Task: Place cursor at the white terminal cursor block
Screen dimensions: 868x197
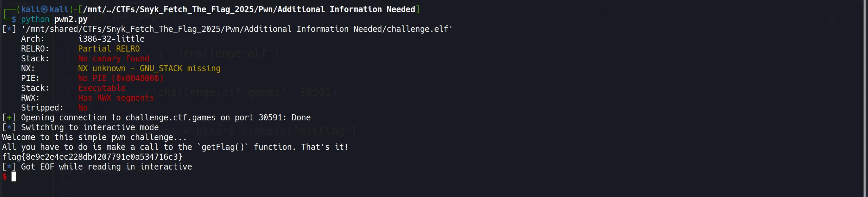Action: 14,177
